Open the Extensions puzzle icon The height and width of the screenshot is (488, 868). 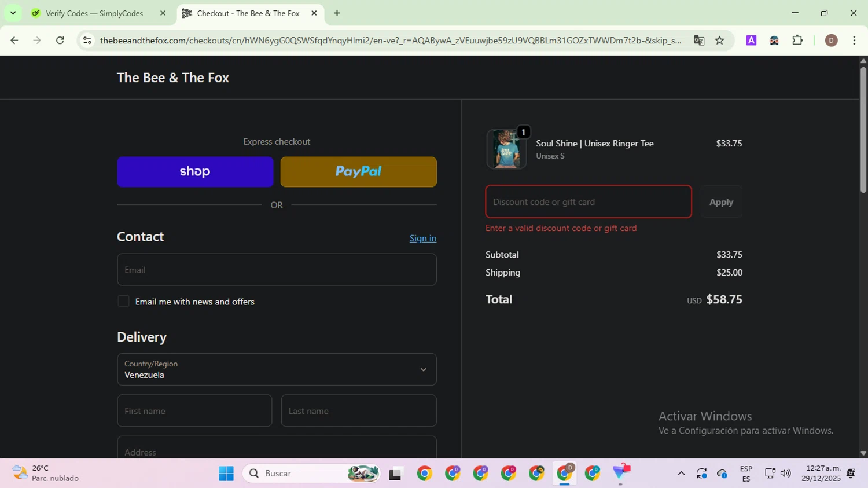pyautogui.click(x=797, y=41)
